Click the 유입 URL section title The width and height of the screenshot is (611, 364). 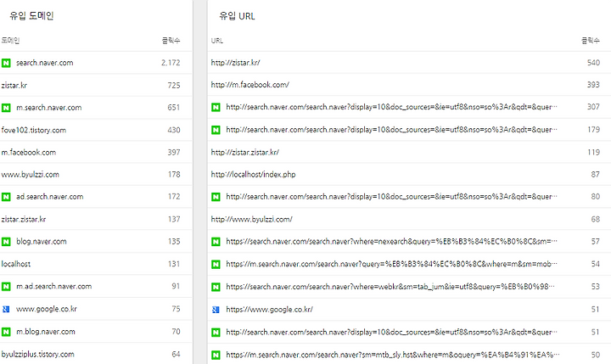pos(237,16)
